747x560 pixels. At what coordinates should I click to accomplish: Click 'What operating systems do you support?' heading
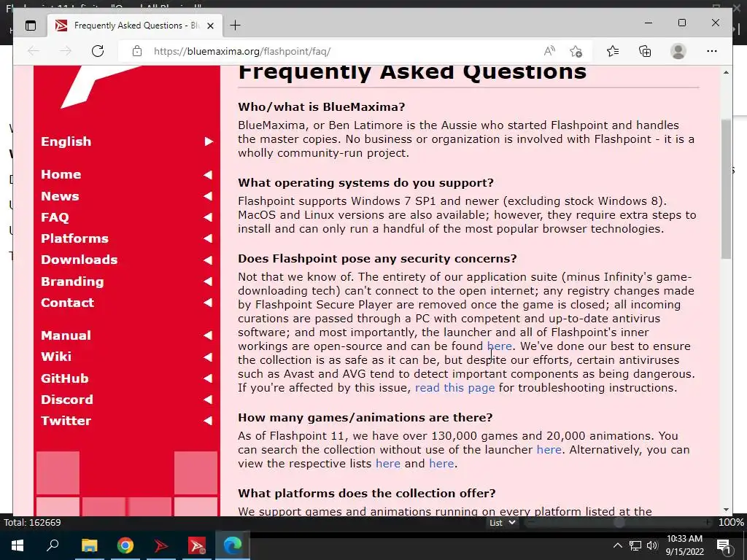click(366, 183)
